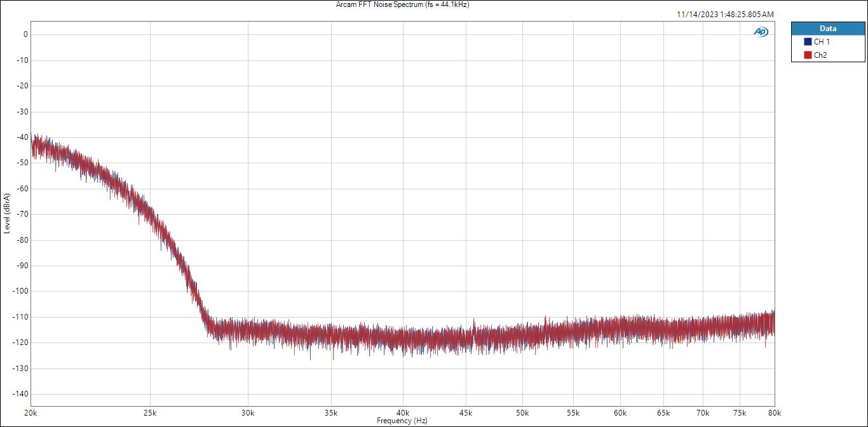Screen dimensions: 868x427
Task: Click the 0 tick on level axis
Action: coord(25,34)
